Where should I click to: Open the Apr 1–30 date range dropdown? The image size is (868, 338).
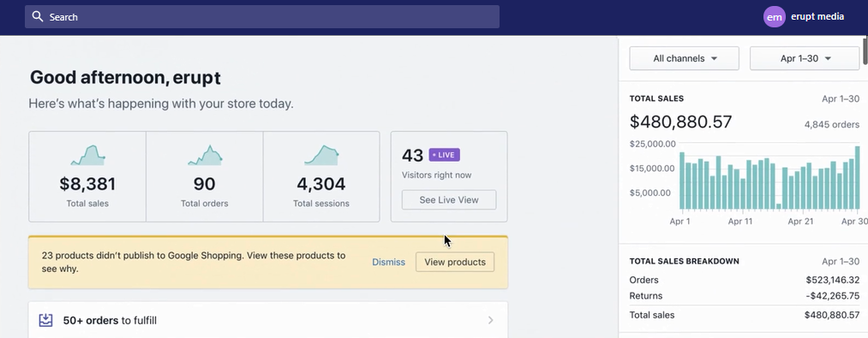(x=805, y=59)
